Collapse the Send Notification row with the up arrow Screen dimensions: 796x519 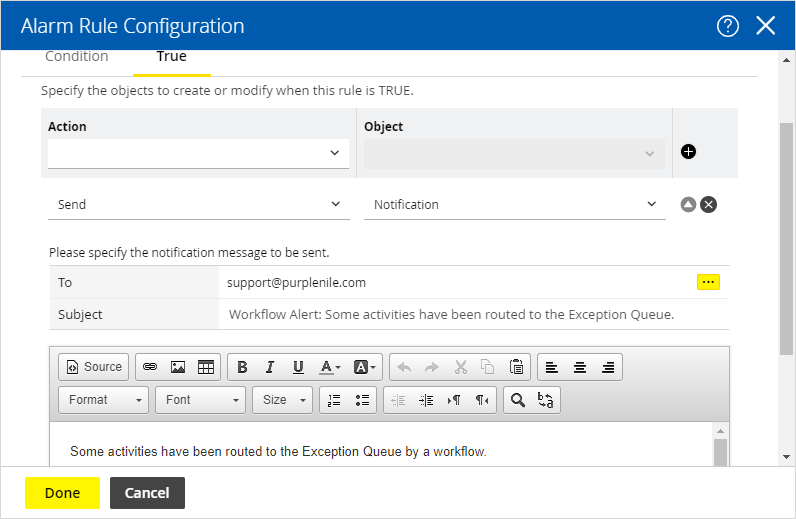(688, 204)
